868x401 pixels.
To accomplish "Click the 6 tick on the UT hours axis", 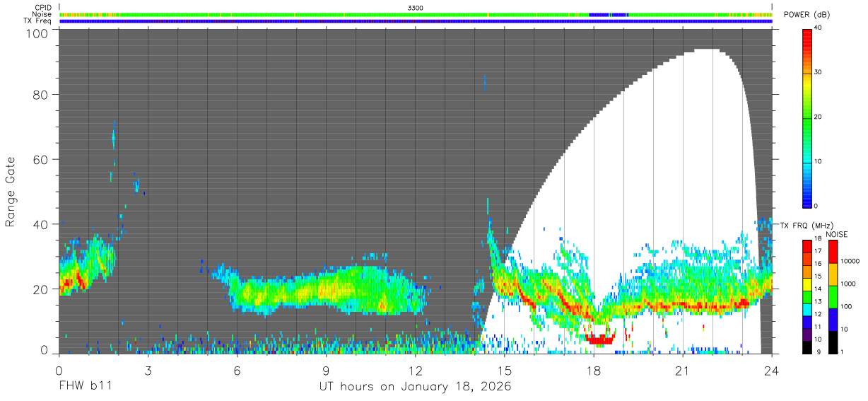I will (237, 371).
